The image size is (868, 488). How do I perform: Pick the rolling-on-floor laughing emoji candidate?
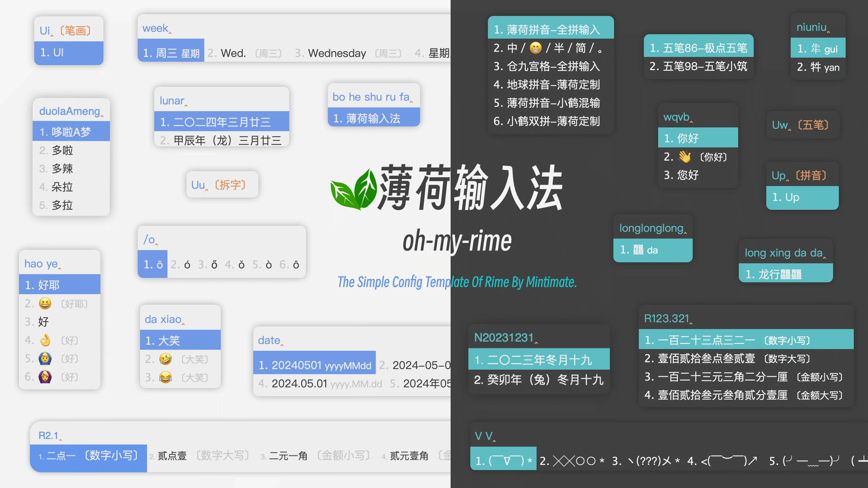pyautogui.click(x=165, y=359)
